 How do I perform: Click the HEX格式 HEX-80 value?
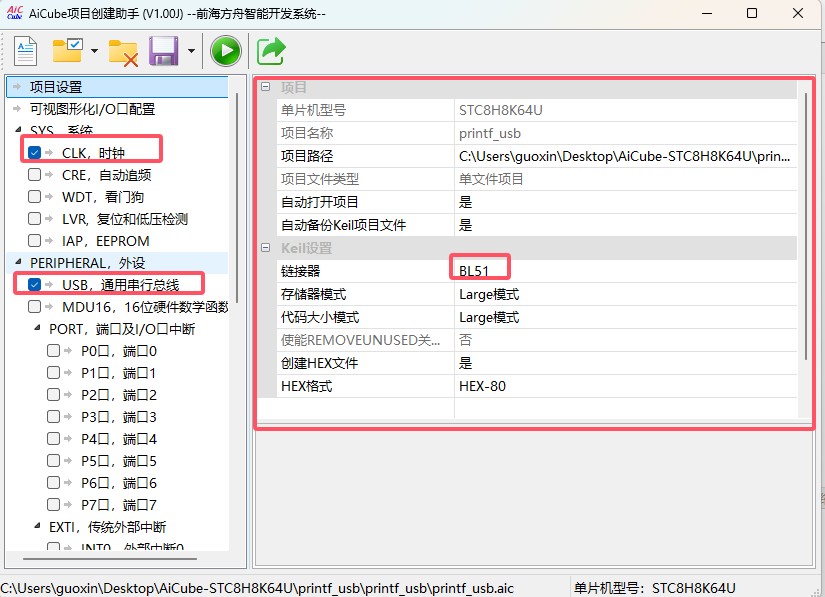[x=625, y=386]
